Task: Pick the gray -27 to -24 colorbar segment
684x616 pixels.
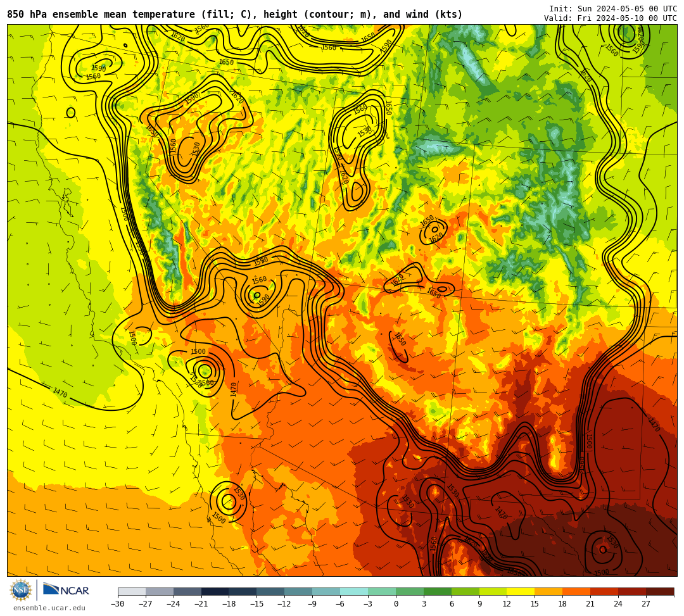Action: click(160, 591)
